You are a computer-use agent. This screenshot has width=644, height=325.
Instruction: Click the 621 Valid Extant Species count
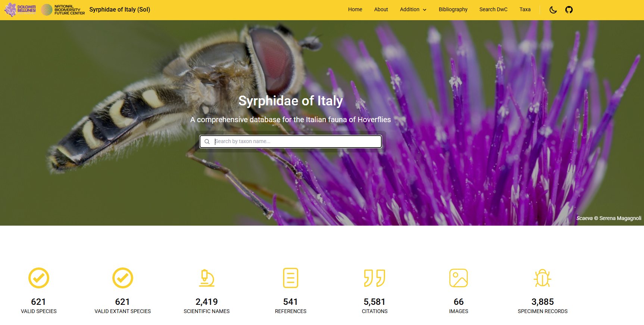tap(122, 302)
